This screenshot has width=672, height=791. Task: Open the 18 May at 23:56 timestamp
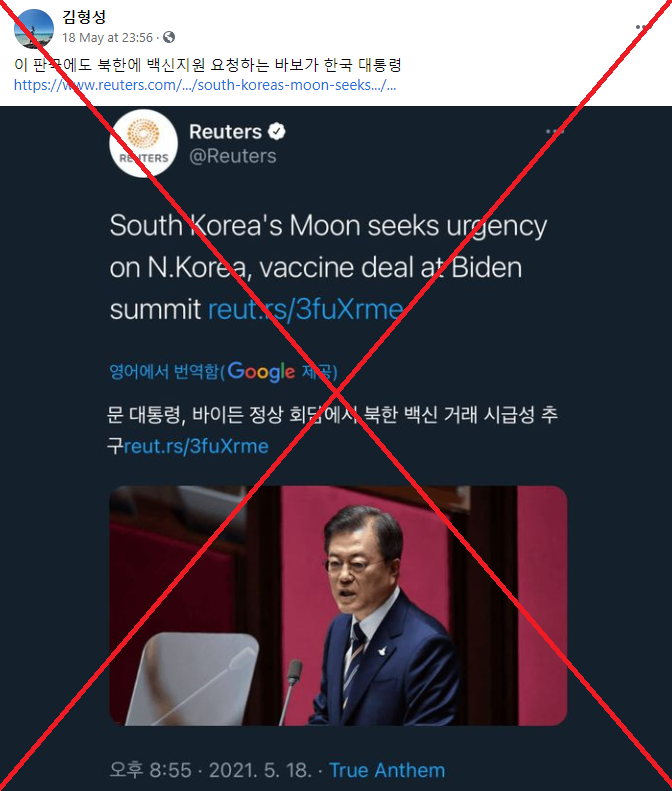tap(107, 38)
